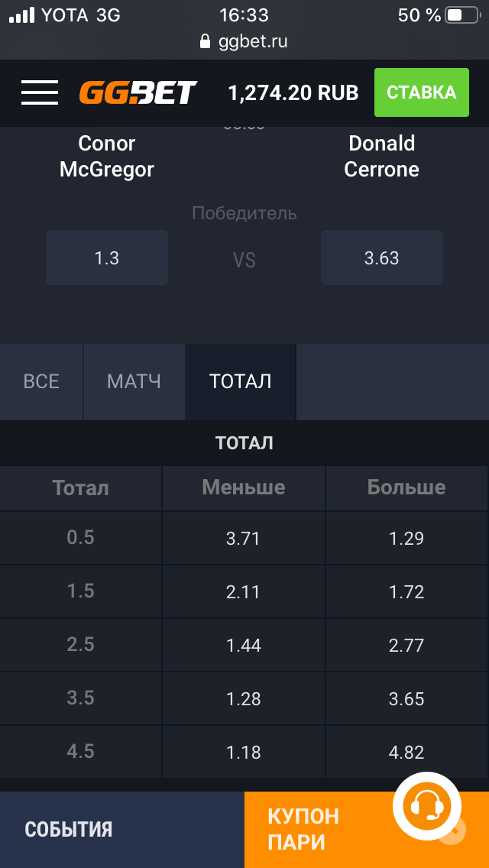Bet on Conor McGregor at 1.3

click(107, 258)
